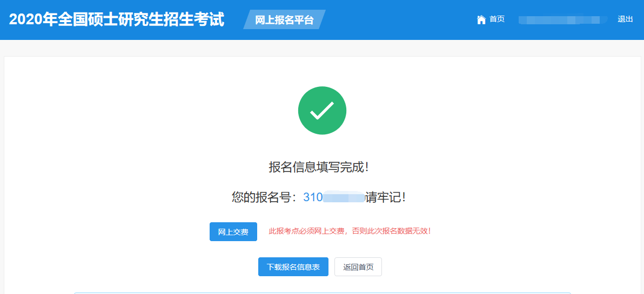This screenshot has width=644, height=294.
Task: Click the 2020年全国硕士研究生招生考试 site title
Action: [x=117, y=19]
